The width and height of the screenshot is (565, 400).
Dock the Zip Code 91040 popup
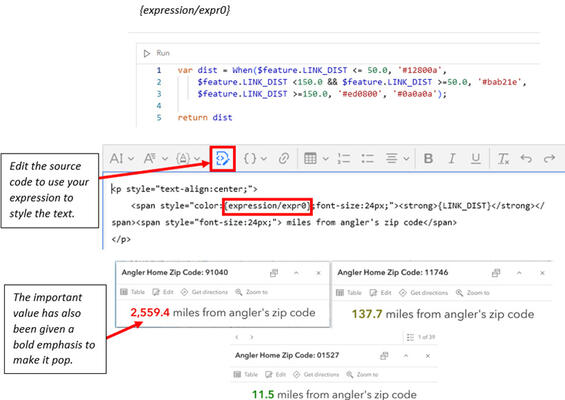(274, 273)
